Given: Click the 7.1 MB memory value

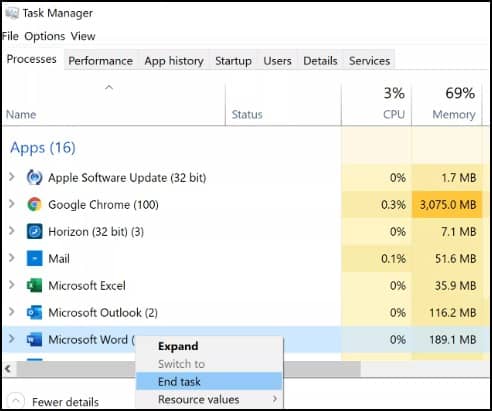Looking at the screenshot, I should [459, 231].
